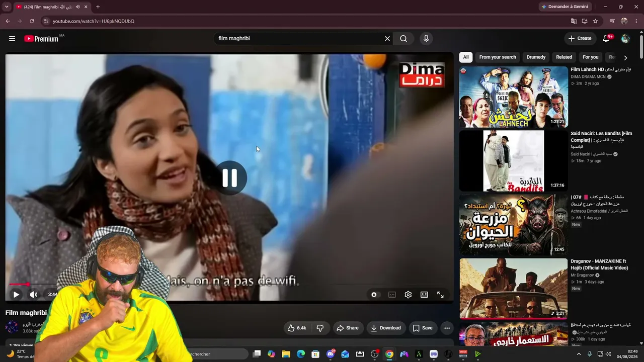
Task: Open the YouTube account avatar menu
Action: point(625,39)
